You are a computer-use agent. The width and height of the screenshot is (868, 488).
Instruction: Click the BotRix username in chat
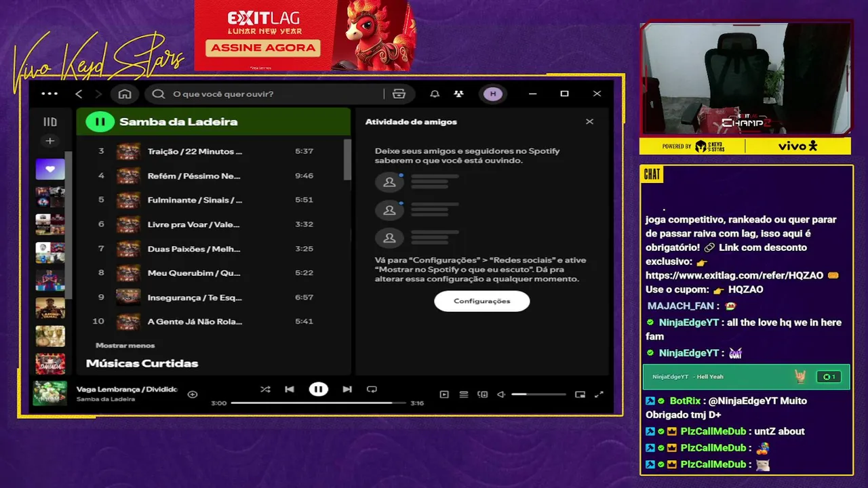685,401
